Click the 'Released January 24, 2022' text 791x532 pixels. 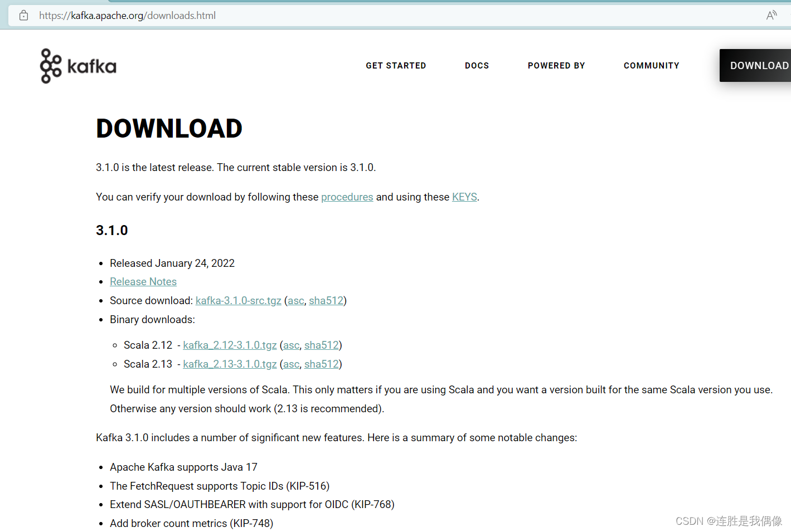tap(172, 263)
